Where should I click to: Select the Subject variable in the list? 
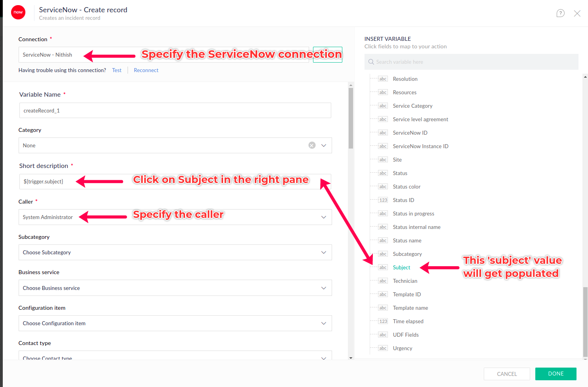click(x=401, y=267)
